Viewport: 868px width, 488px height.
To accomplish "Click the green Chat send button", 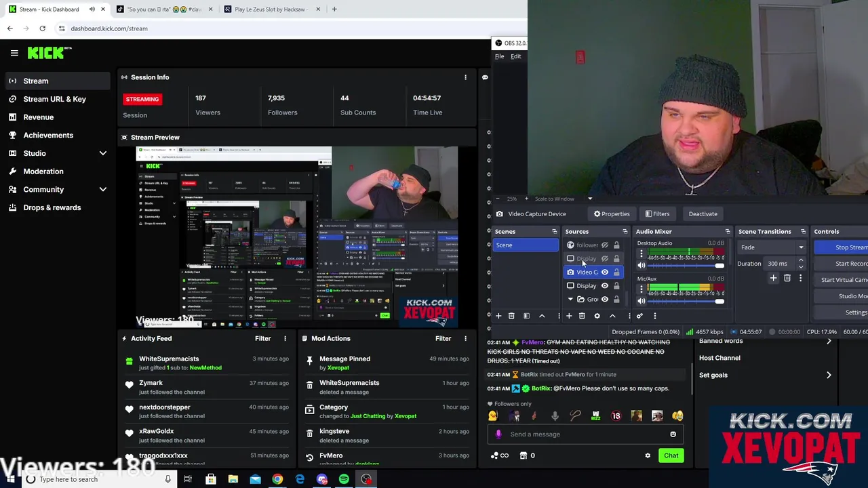I will click(671, 455).
